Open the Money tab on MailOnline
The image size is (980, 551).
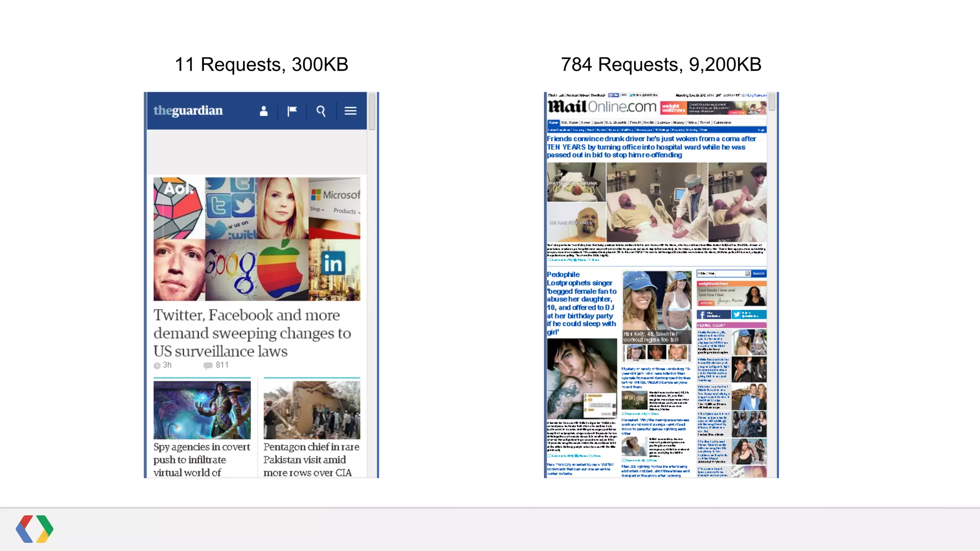[x=679, y=122]
